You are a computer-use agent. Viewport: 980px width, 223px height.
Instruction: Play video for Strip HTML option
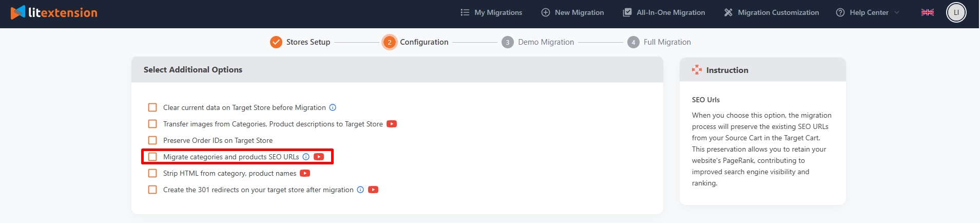305,173
